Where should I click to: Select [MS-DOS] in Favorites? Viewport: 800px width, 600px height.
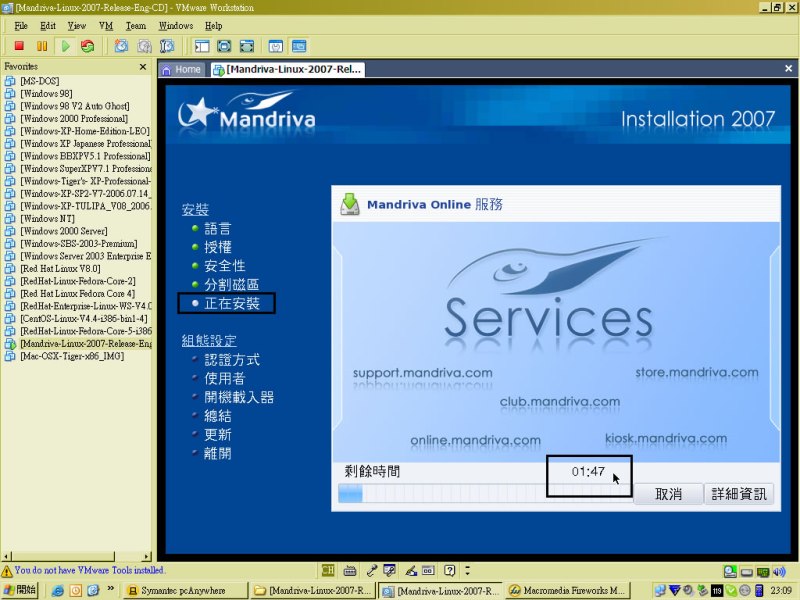pos(40,81)
